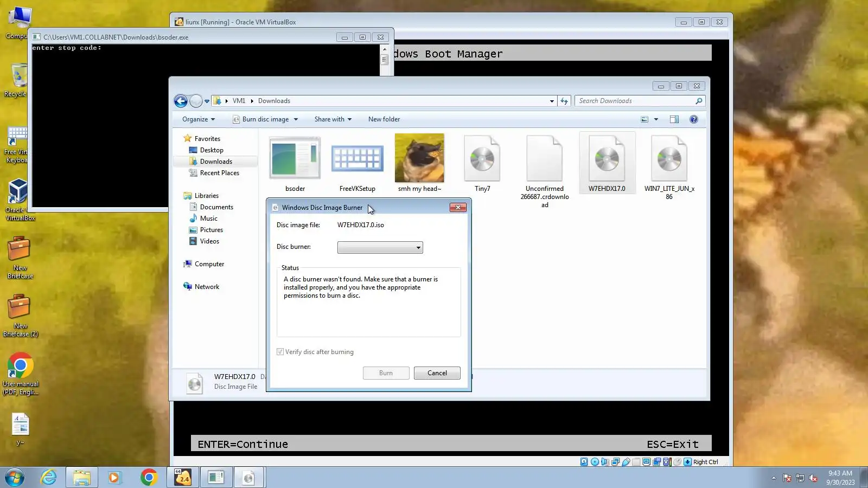Screen dimensions: 868x488
Task: Cancel the Windows Disc Image Burner dialog
Action: [437, 373]
